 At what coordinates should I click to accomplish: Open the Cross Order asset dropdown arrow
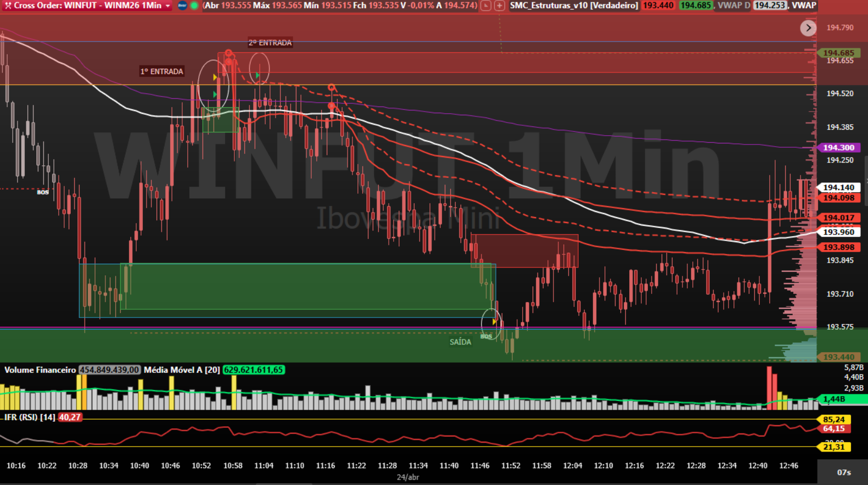pos(167,5)
